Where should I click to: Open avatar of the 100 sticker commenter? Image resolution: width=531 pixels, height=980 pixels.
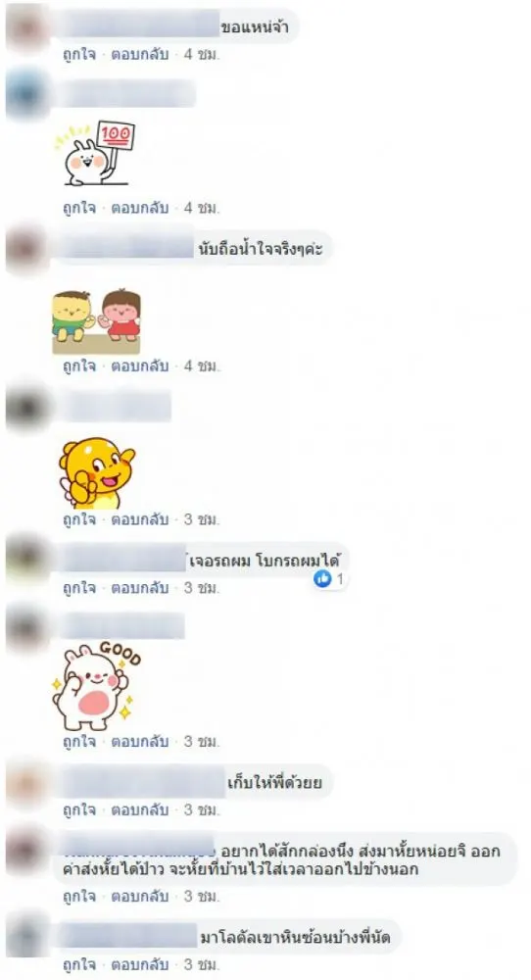pos(26,95)
